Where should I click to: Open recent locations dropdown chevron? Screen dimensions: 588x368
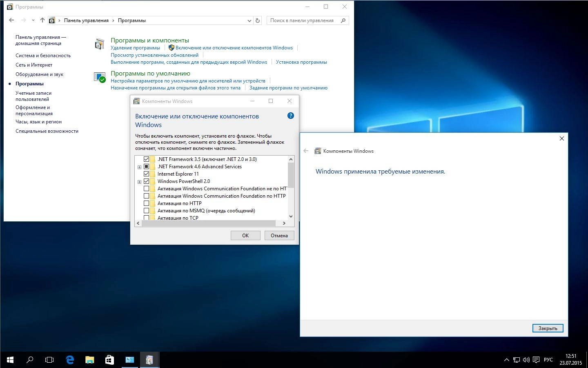[x=33, y=20]
